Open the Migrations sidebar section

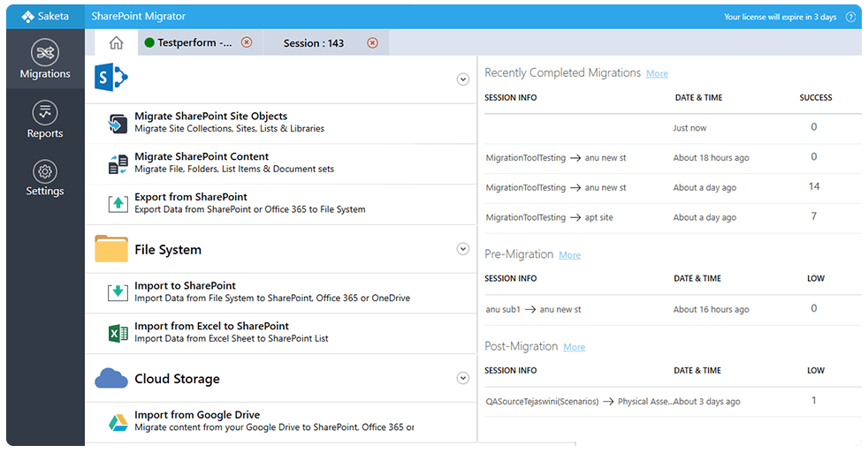[45, 59]
